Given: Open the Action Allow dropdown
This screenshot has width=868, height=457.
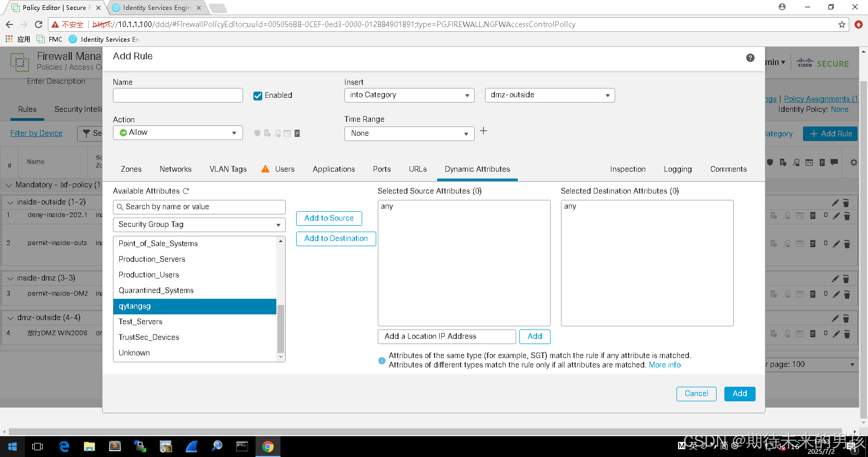Looking at the screenshot, I should [x=178, y=133].
